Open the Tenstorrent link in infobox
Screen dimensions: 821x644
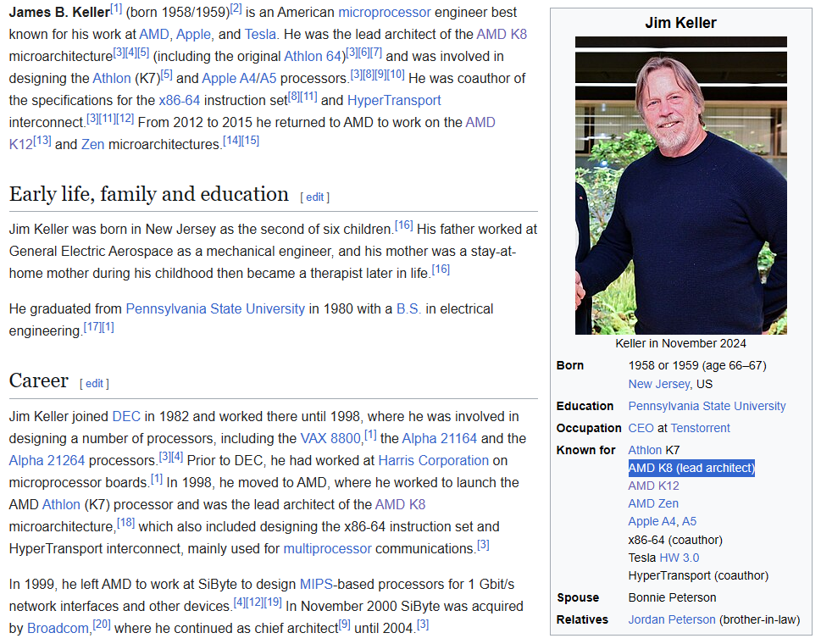tap(701, 428)
